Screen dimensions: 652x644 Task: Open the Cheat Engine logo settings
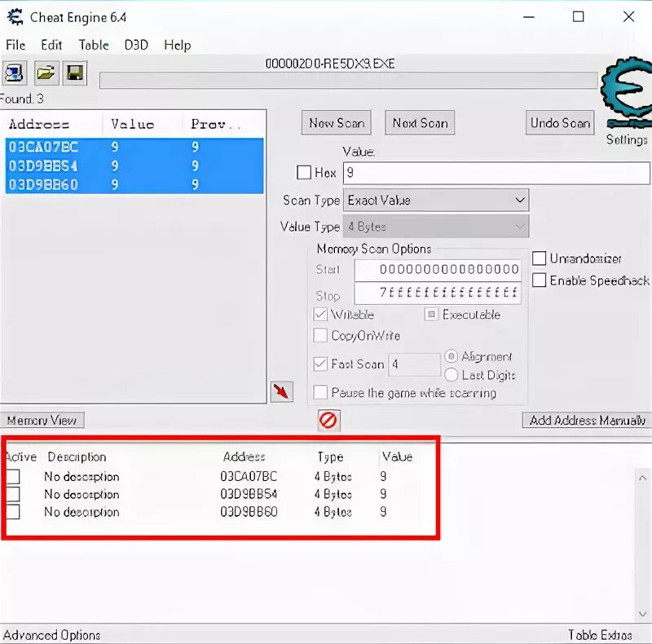pyautogui.click(x=626, y=92)
